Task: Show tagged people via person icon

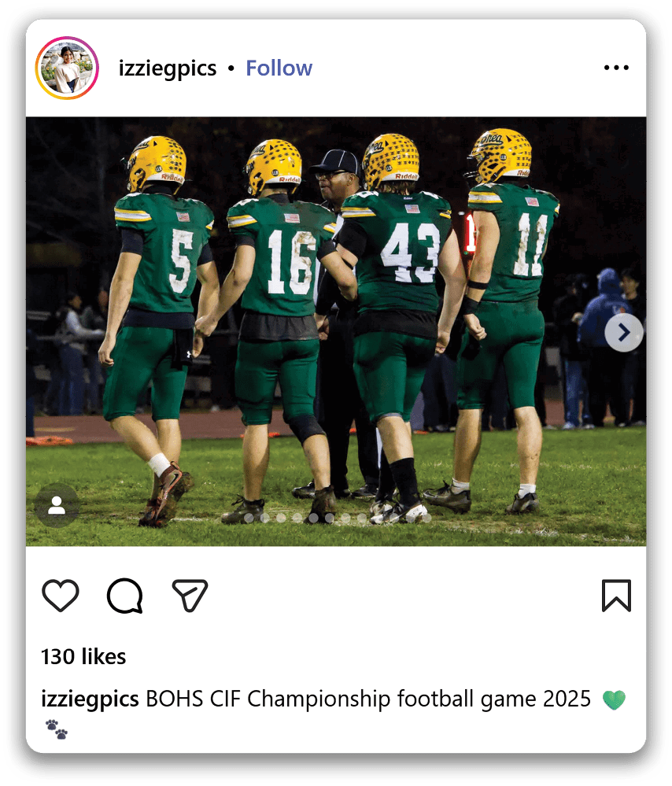Action: pyautogui.click(x=57, y=505)
